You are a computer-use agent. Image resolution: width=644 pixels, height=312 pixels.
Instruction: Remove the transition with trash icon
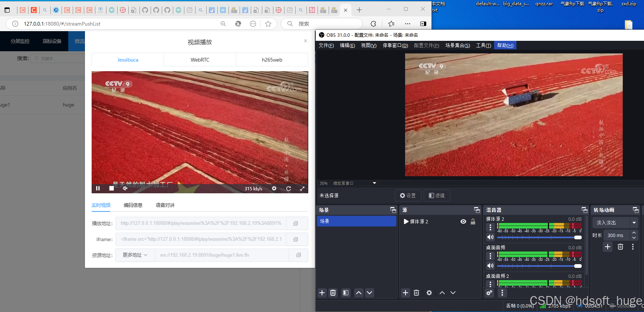620,247
